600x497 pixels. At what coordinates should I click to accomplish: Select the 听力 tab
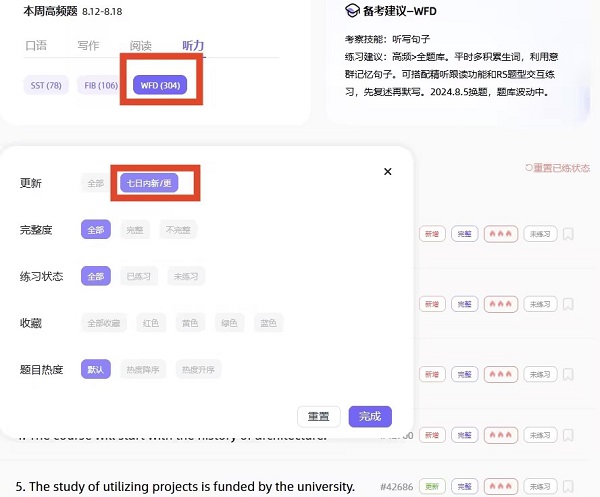[x=193, y=46]
